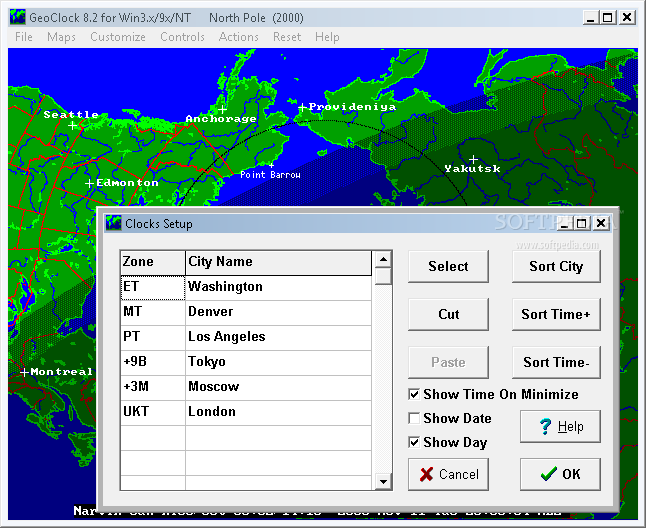Click the PT zone cell

(153, 337)
